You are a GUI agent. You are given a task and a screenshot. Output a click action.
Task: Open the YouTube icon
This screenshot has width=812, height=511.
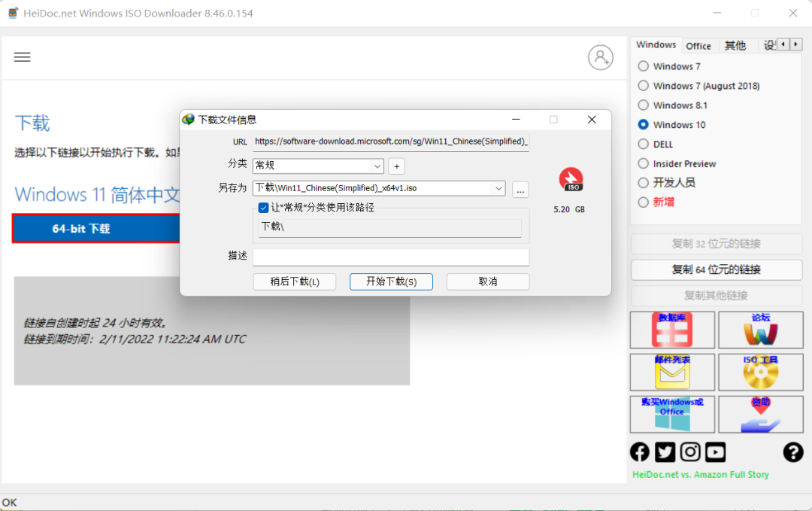click(x=715, y=452)
